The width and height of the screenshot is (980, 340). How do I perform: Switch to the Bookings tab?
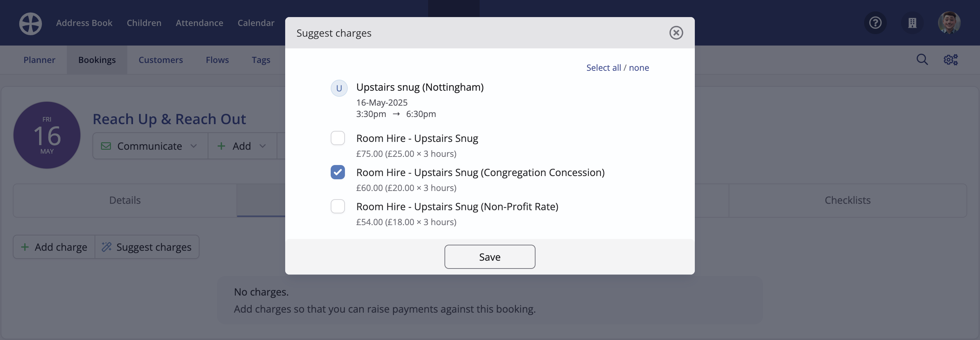97,60
